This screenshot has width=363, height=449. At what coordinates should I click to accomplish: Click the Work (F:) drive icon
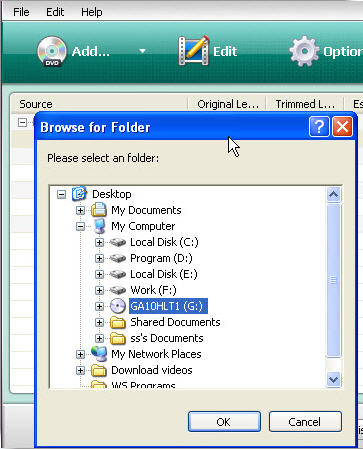coord(118,290)
